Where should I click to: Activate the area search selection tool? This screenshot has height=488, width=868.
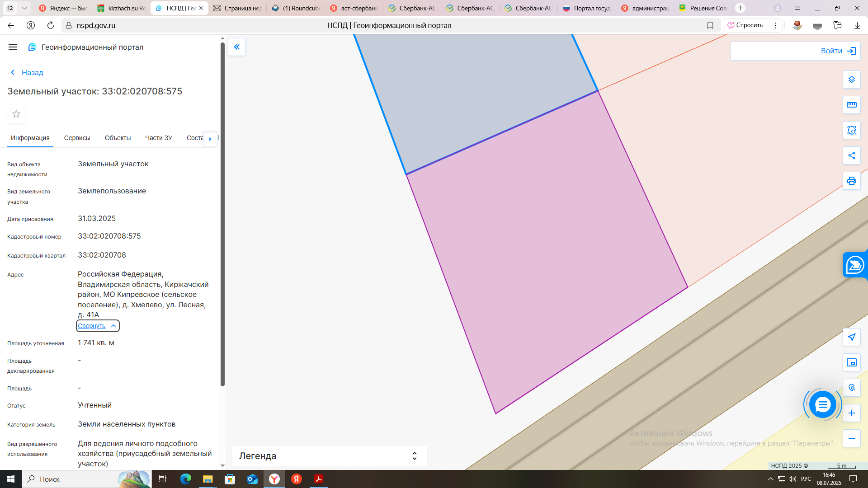tap(852, 130)
